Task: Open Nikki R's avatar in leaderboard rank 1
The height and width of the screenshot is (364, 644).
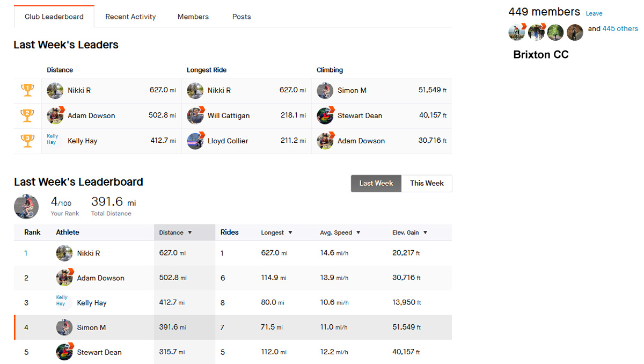Action: [x=64, y=253]
